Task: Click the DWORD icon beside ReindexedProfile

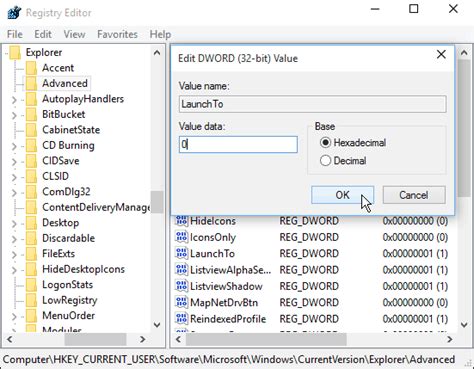Action: click(181, 319)
